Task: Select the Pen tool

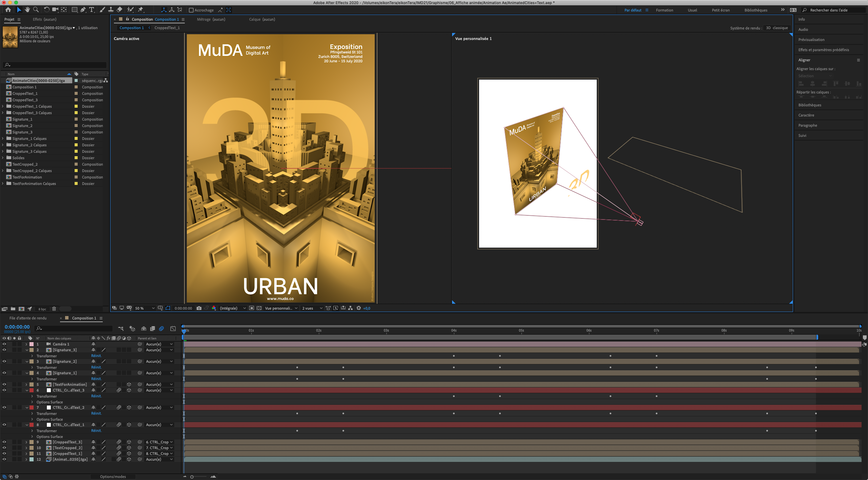Action: pyautogui.click(x=83, y=10)
